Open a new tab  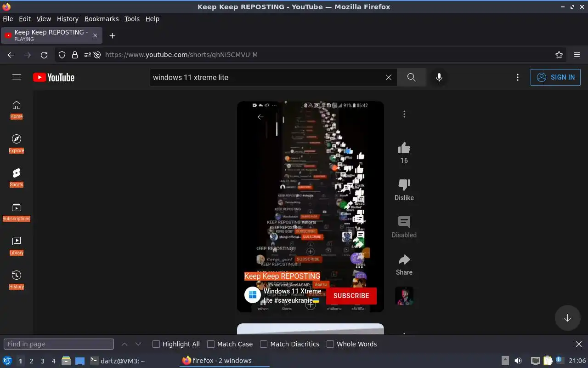pos(112,35)
